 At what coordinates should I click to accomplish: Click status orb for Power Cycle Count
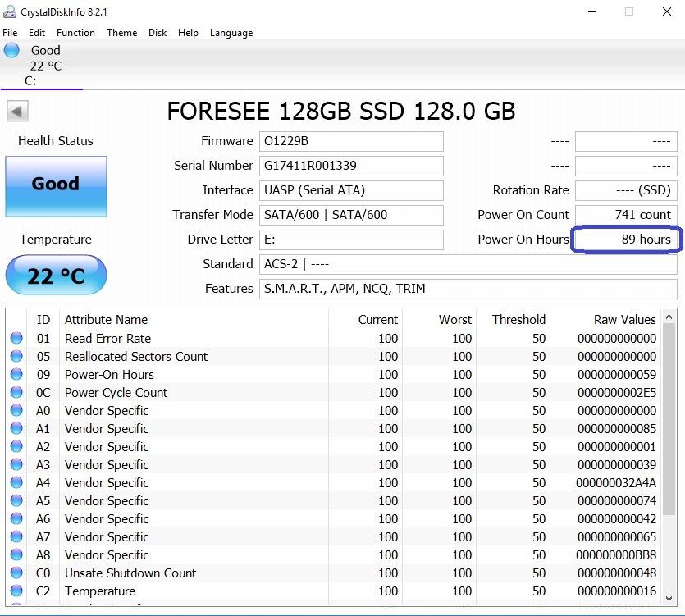16,392
